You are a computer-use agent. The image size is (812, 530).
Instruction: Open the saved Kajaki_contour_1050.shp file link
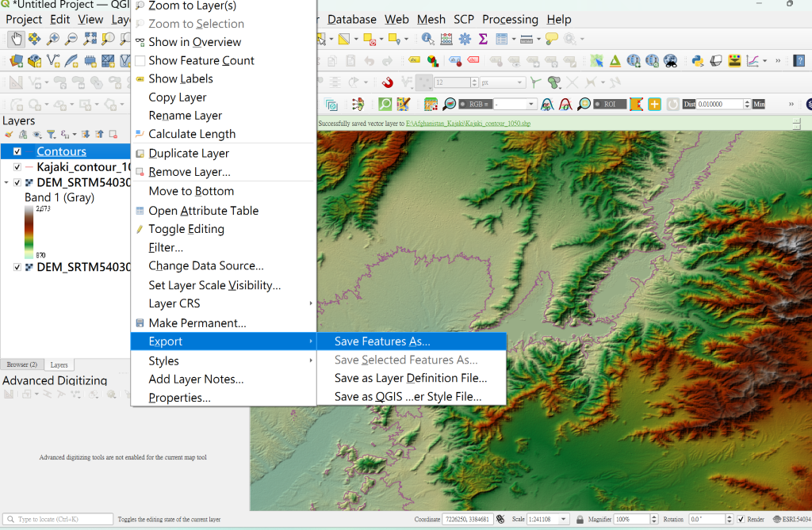(468, 124)
